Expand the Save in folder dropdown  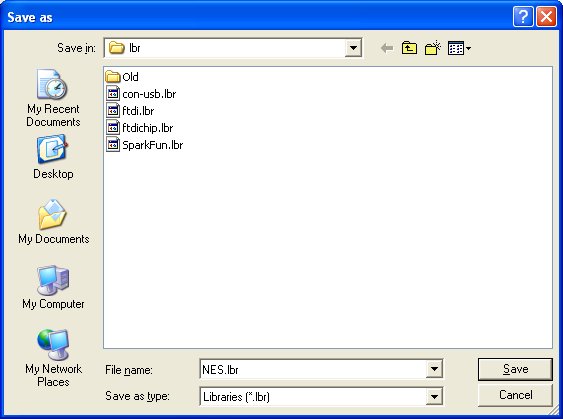[x=353, y=48]
